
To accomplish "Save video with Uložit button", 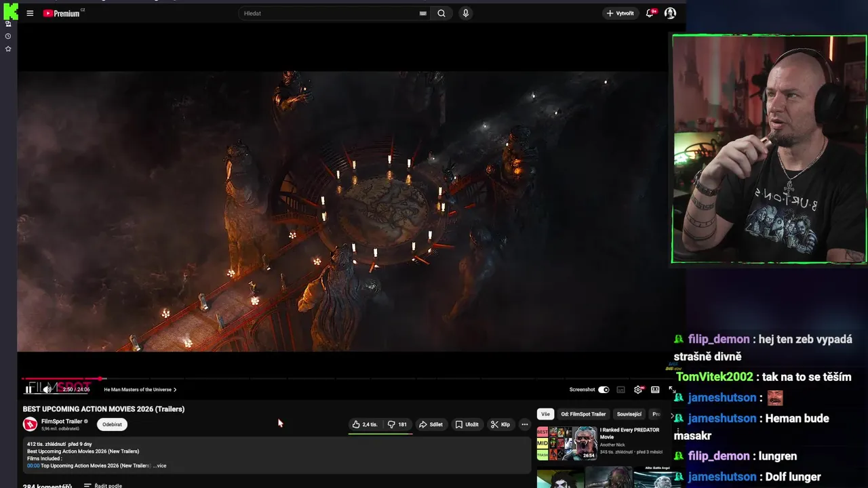I will tap(467, 424).
